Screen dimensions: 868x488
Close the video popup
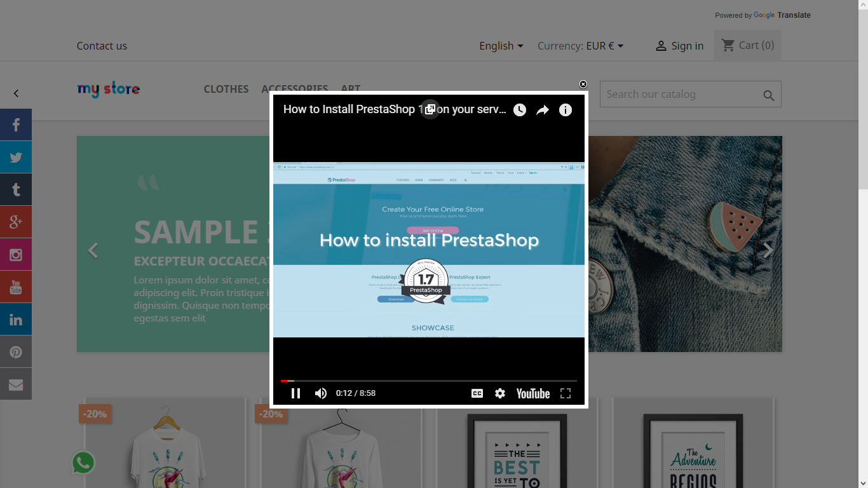583,85
